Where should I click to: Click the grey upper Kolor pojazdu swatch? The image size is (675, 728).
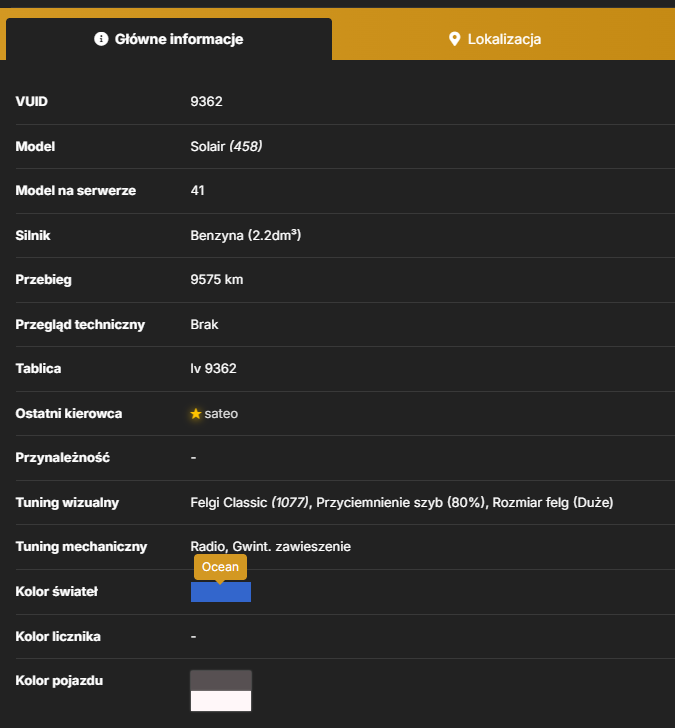pyautogui.click(x=221, y=681)
